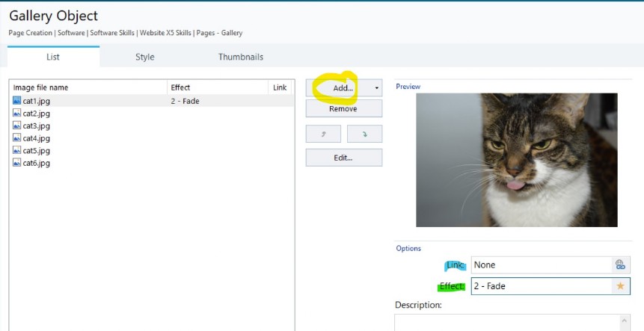Sort by Image file name column header

(88, 87)
